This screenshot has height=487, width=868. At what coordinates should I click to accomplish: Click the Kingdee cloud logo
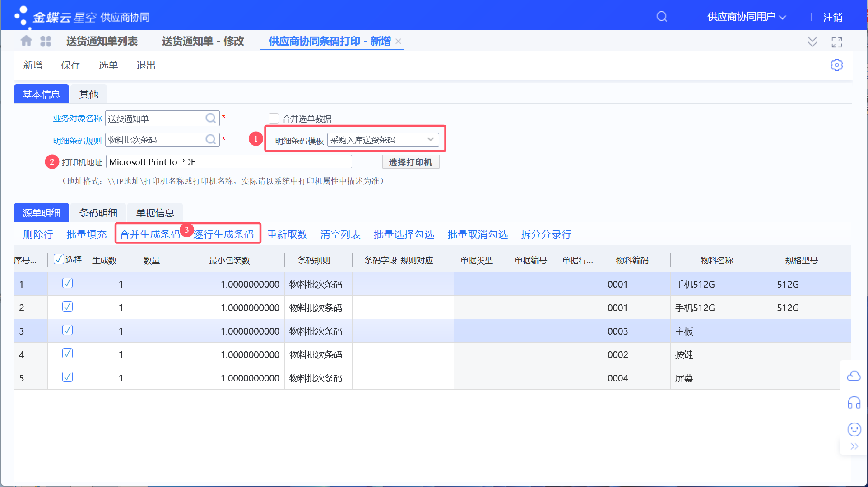click(81, 17)
